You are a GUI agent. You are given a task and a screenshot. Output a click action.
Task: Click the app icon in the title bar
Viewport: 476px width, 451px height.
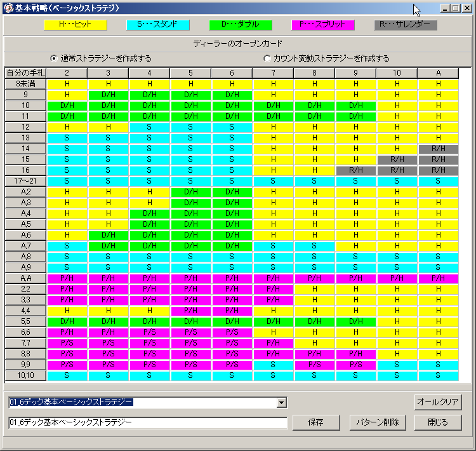coord(8,8)
